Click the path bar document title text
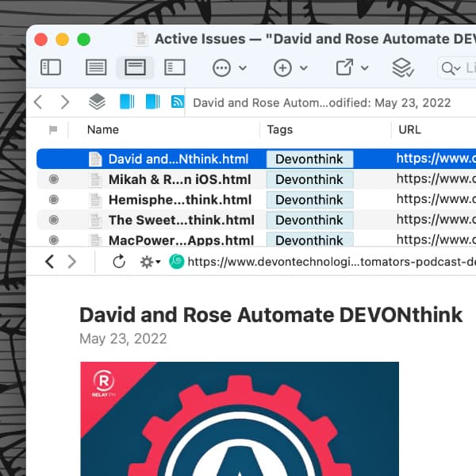The width and height of the screenshot is (476, 476). click(x=321, y=103)
